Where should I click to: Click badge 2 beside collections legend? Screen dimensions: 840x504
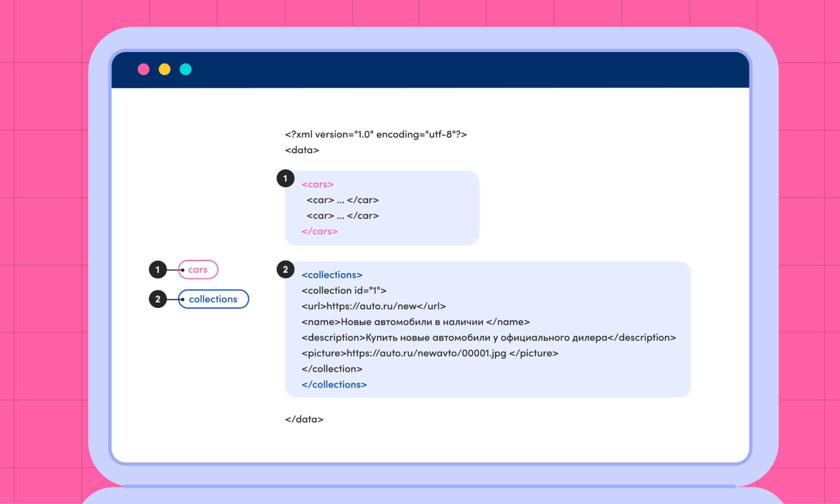tap(158, 299)
